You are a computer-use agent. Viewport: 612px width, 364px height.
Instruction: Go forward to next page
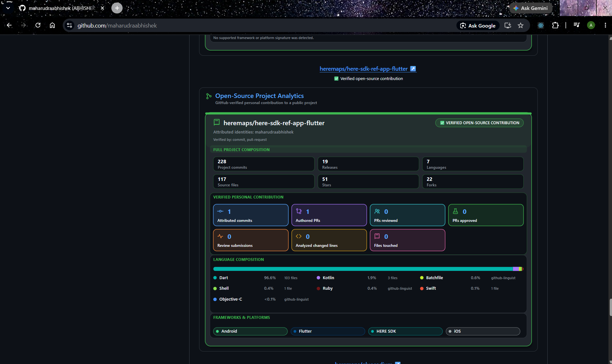(23, 25)
